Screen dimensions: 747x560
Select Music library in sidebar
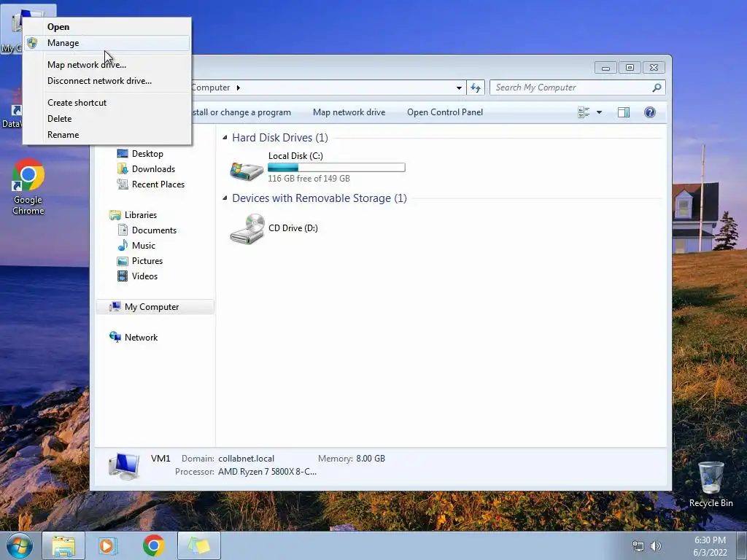[x=144, y=246]
